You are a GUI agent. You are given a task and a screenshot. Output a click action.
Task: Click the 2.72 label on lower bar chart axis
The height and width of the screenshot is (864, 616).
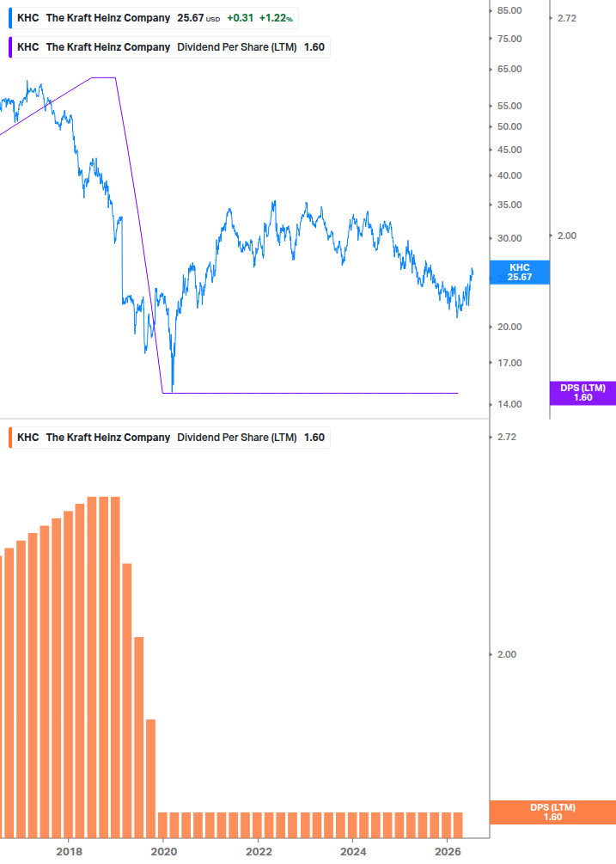(507, 437)
